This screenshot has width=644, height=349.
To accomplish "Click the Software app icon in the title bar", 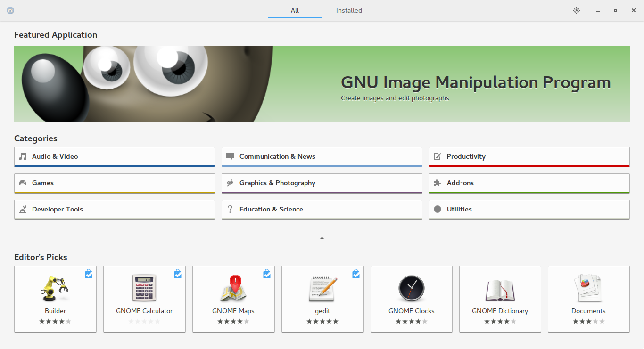I will coord(10,10).
